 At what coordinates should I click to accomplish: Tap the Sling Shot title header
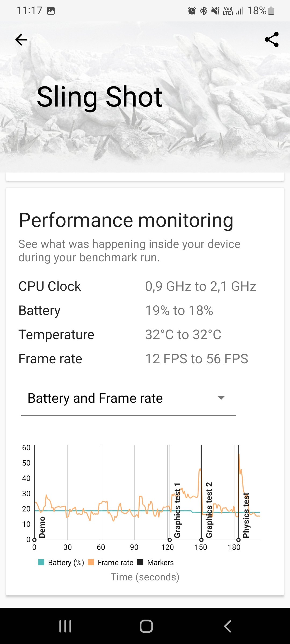pos(99,97)
